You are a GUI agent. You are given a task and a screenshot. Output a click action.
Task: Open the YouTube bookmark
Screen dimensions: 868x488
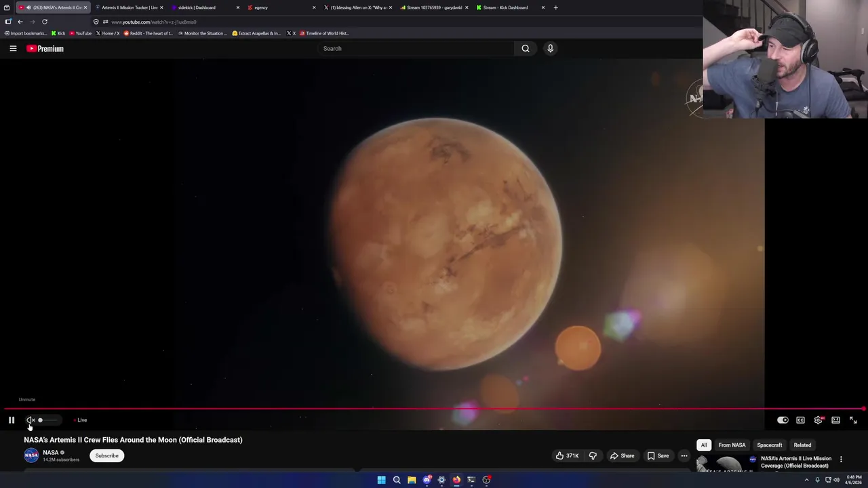(81, 33)
